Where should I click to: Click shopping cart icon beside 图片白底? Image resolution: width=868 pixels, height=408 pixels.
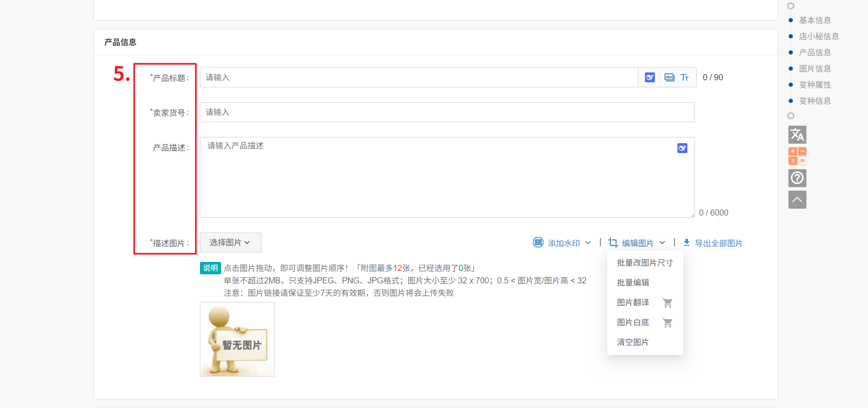pyautogui.click(x=667, y=323)
